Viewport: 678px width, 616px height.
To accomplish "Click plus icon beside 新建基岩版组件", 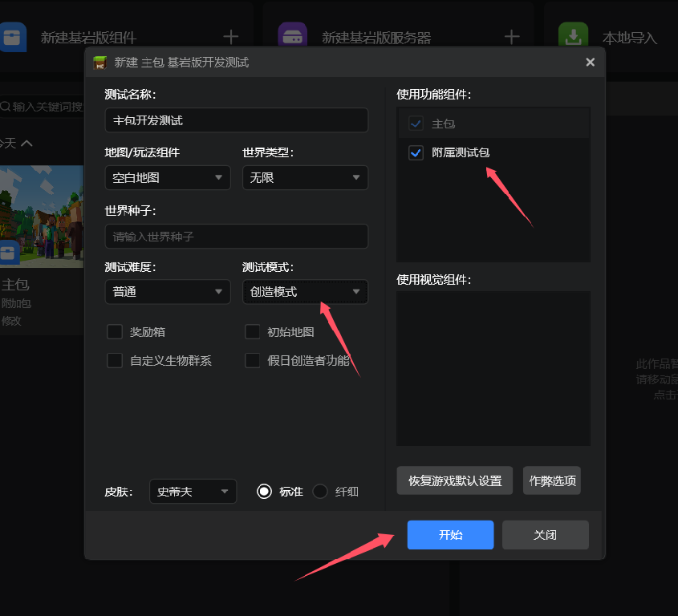I will [231, 37].
